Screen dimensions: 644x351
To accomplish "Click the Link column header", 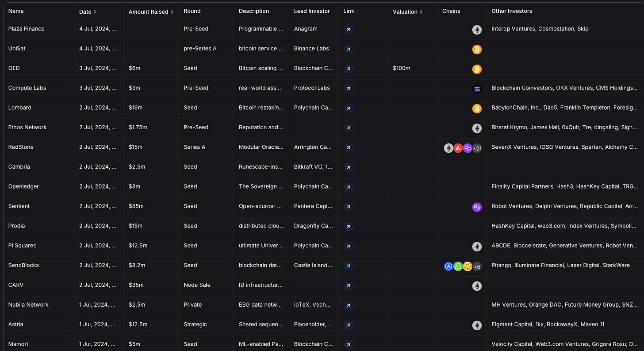I will [349, 11].
